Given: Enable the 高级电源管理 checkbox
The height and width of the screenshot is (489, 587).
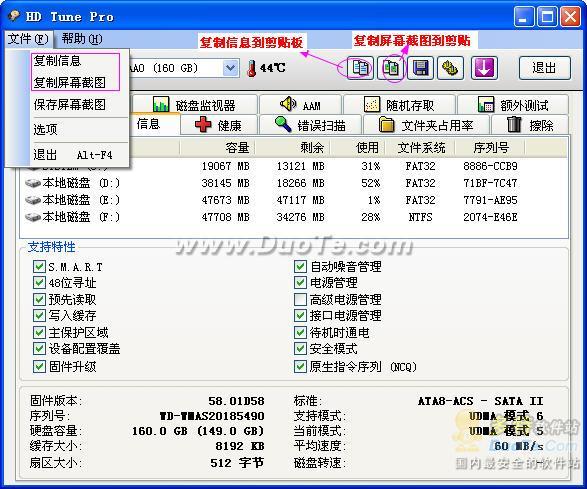Looking at the screenshot, I should 300,299.
